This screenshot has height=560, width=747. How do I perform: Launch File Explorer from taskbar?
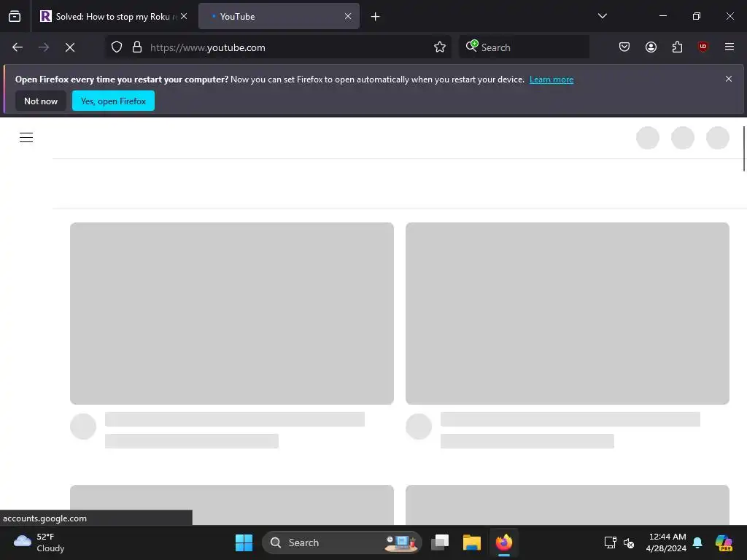pos(472,542)
